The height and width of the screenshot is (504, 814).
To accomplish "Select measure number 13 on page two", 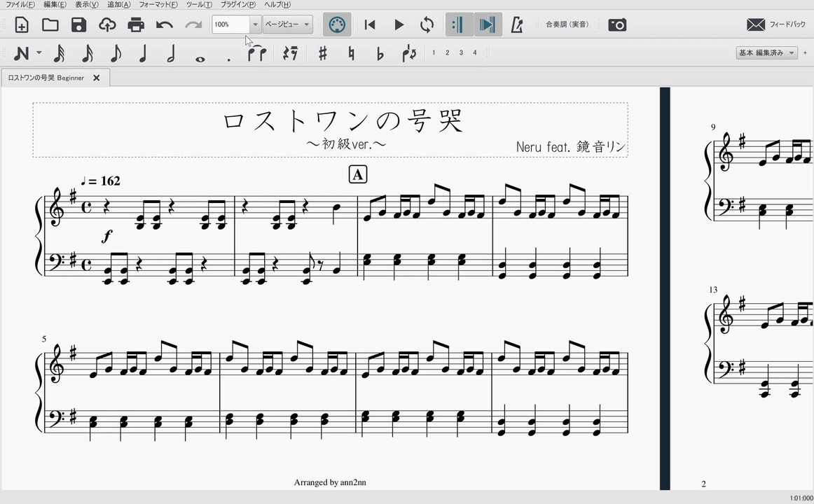I will [x=712, y=290].
